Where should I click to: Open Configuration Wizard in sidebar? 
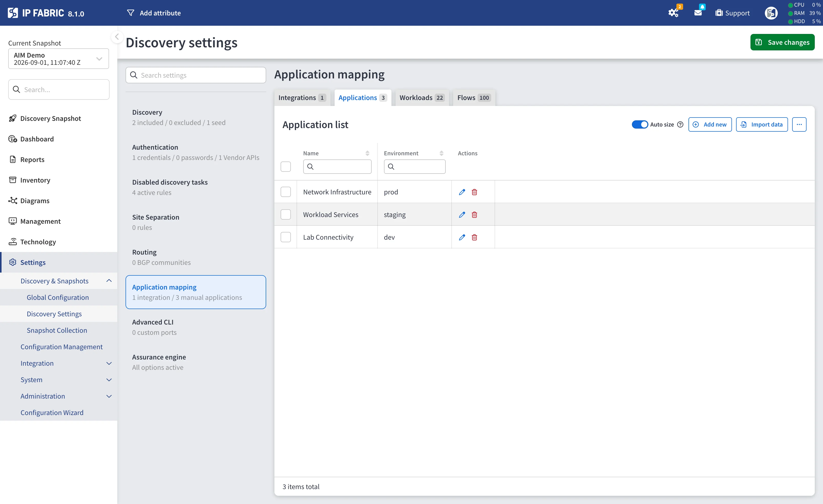click(x=52, y=412)
